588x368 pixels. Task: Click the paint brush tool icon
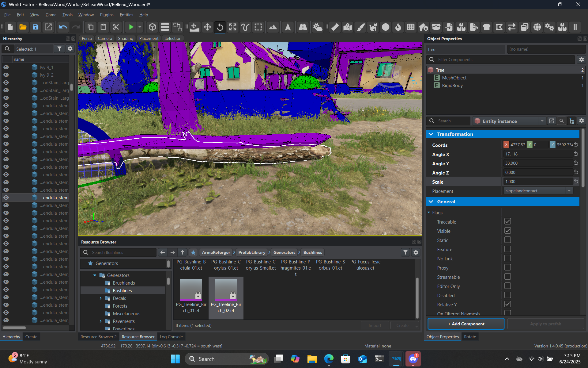coord(360,27)
